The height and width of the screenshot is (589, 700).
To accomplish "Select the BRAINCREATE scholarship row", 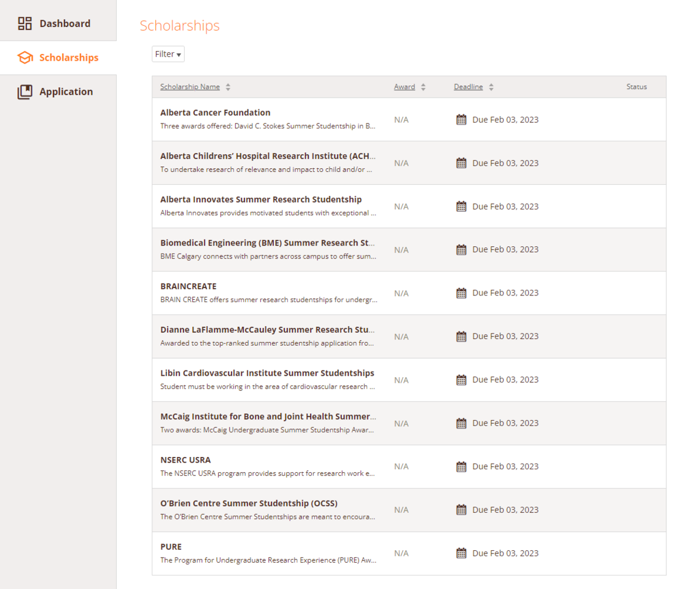I will point(188,286).
